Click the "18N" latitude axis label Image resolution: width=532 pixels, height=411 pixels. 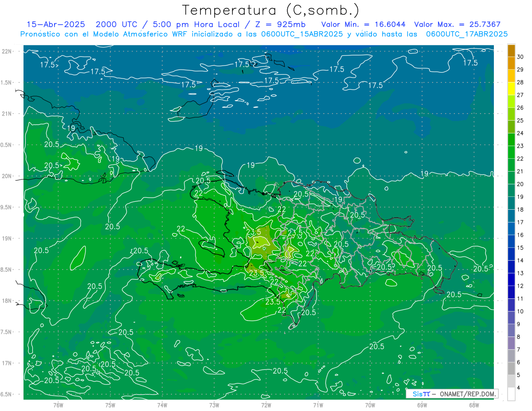(7, 301)
